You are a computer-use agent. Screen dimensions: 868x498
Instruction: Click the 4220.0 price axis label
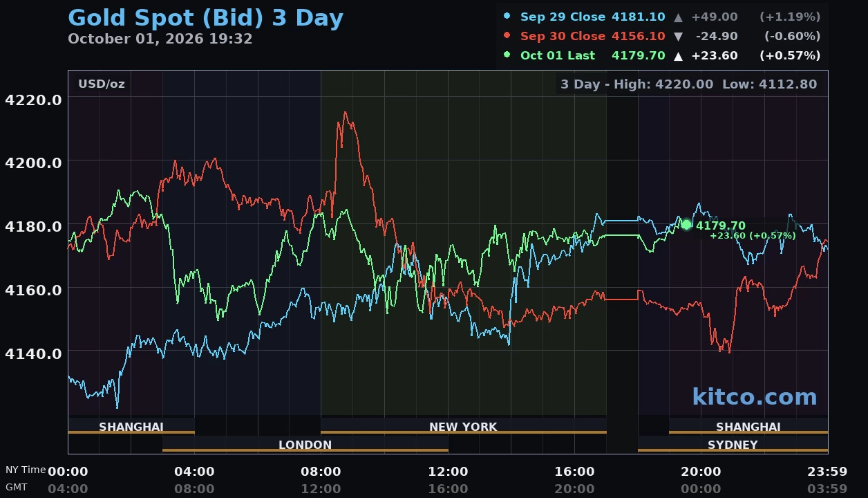point(33,100)
